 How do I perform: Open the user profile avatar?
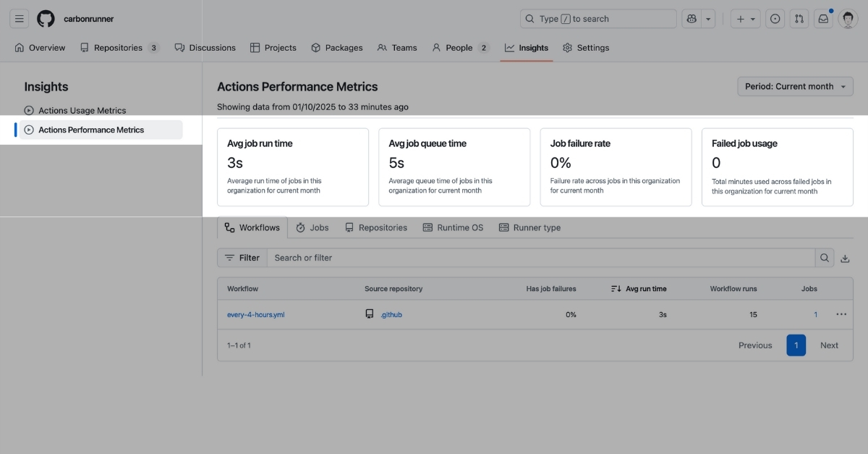point(848,19)
